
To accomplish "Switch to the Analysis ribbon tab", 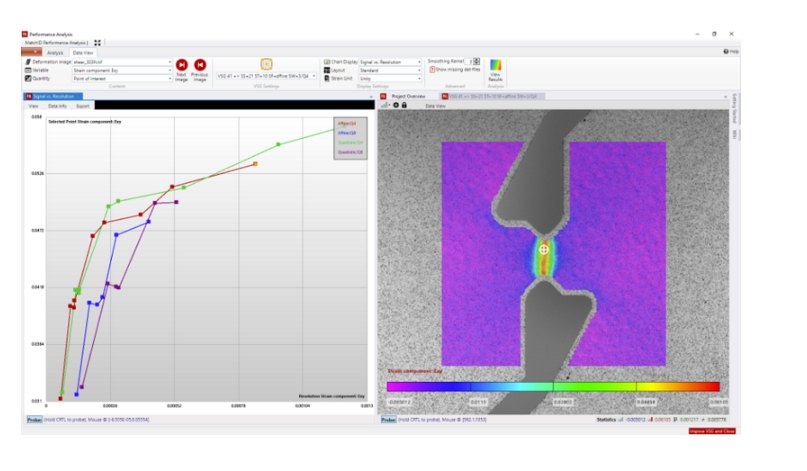I will tap(55, 52).
